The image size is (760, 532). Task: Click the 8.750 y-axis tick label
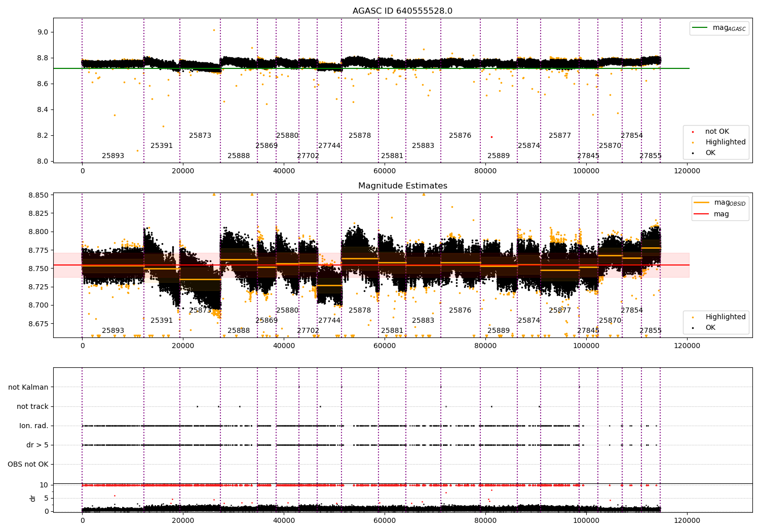(x=39, y=269)
